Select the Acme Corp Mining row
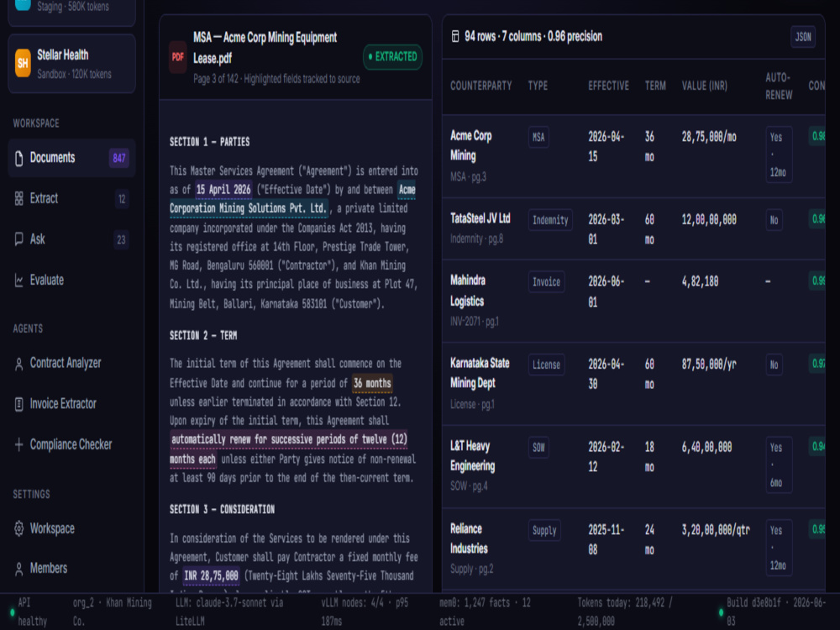 pyautogui.click(x=633, y=156)
